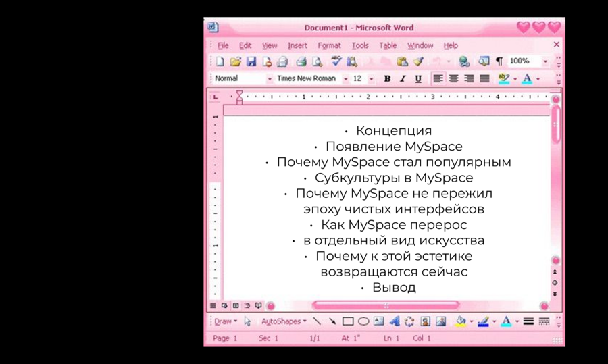Open the View menu

(x=270, y=45)
